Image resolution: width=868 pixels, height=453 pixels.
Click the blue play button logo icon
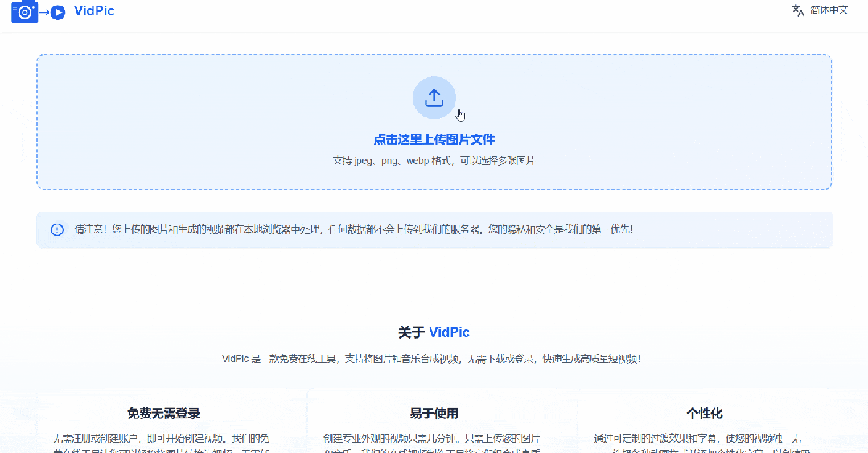[58, 11]
